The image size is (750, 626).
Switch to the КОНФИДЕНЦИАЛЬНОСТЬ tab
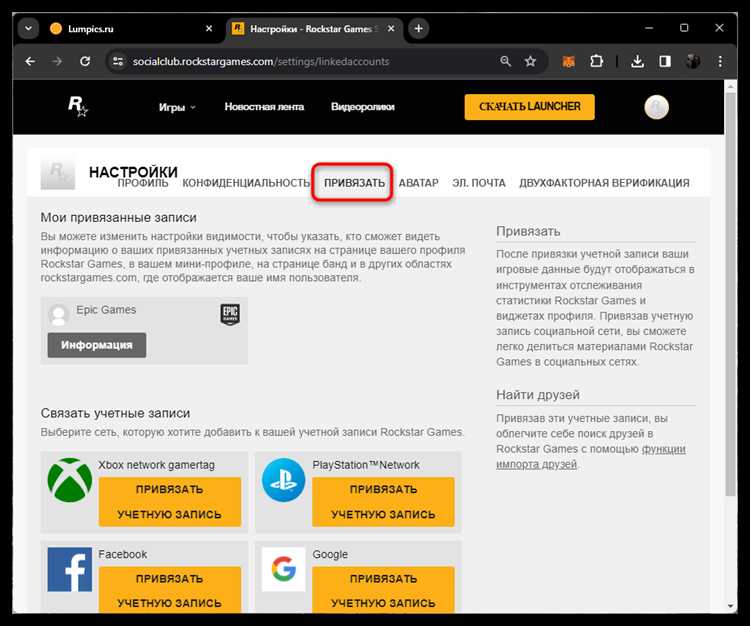[246, 183]
